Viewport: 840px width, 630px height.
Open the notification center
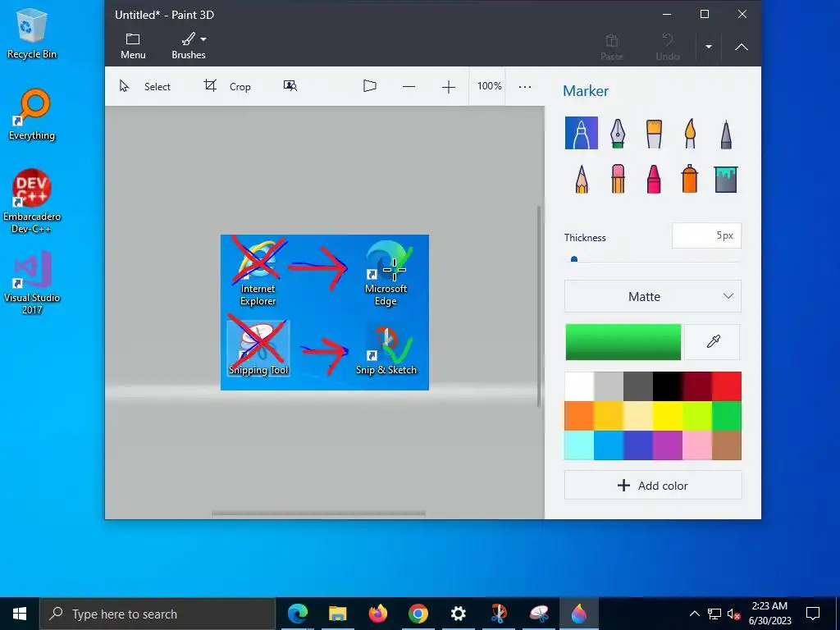[x=813, y=614]
